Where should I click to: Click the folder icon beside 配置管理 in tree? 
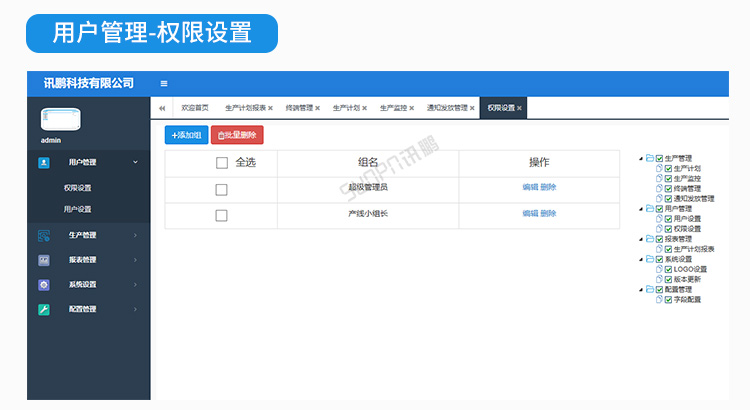tap(650, 289)
